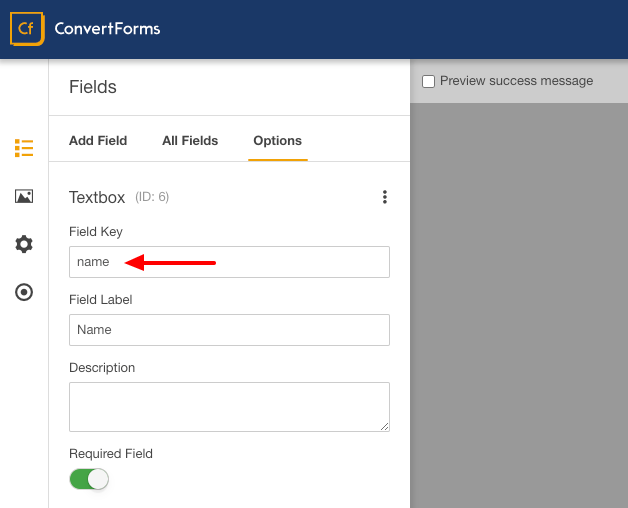Switch to the Add Field tab
The height and width of the screenshot is (508, 628).
click(98, 141)
